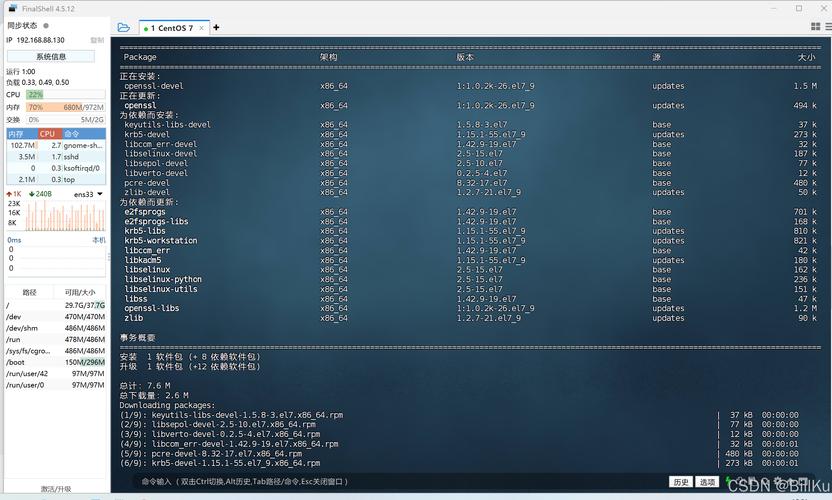
Task: Click the 本机 latency link
Action: [x=99, y=240]
